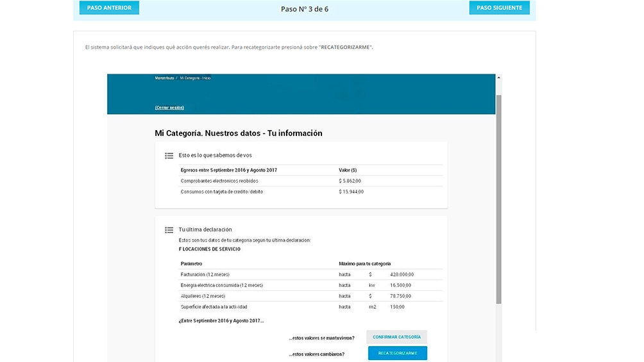The width and height of the screenshot is (644, 362).
Task: Click '...estos valores se mantuvieron?' text
Action: 321,338
